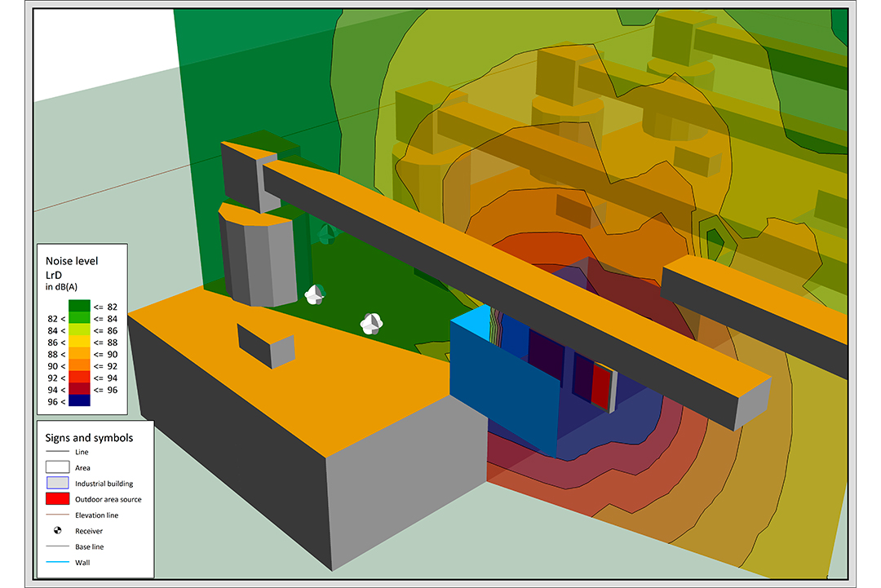Click the orange 90 to 92 swatch
Screen dimensions: 881x588
coord(79,365)
